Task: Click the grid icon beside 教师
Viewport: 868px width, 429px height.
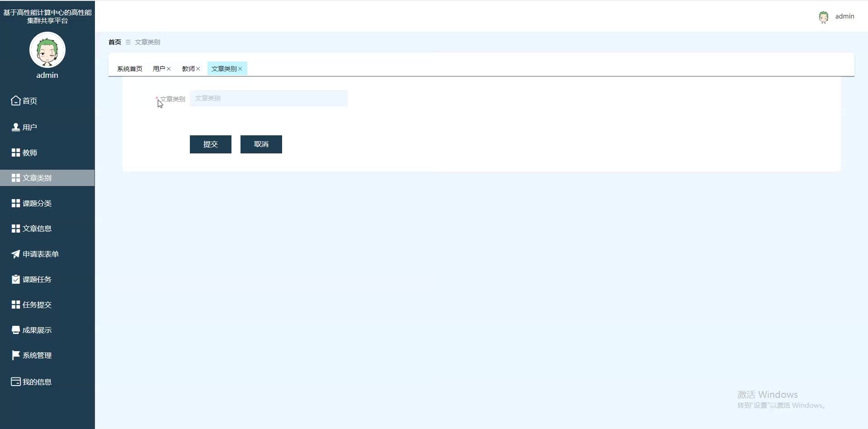Action: 16,153
